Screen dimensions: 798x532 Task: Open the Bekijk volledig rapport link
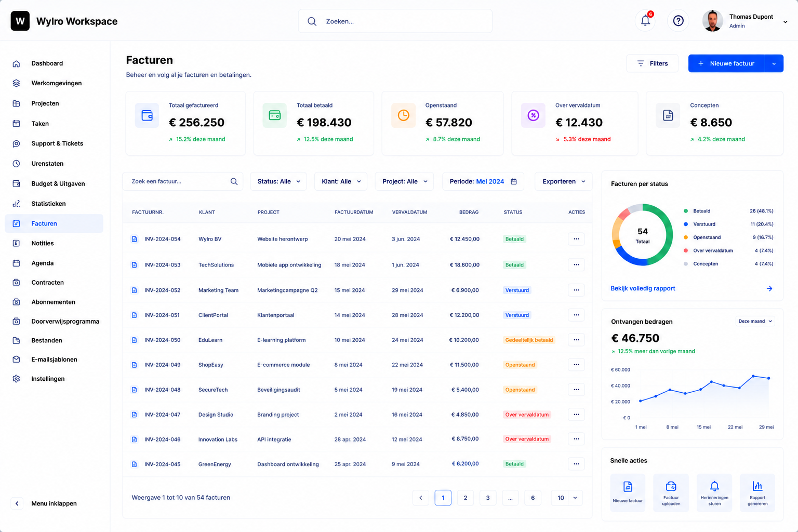click(x=643, y=288)
